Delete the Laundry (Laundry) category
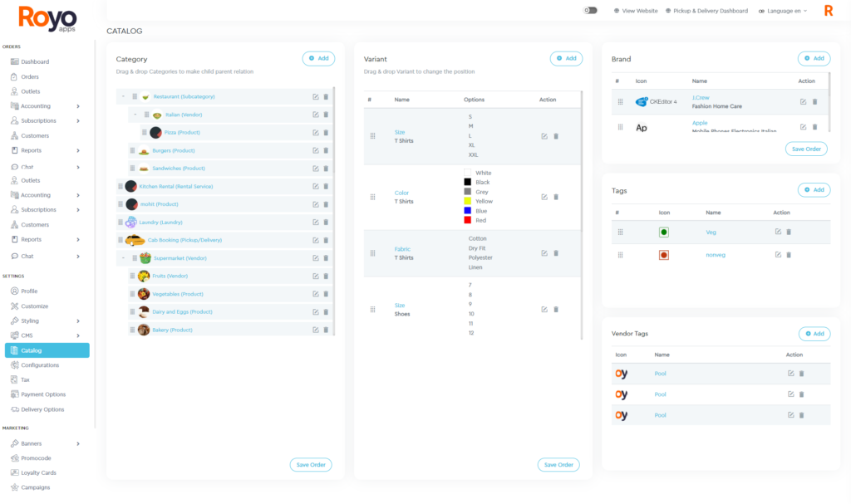The image size is (851, 504). coord(326,222)
